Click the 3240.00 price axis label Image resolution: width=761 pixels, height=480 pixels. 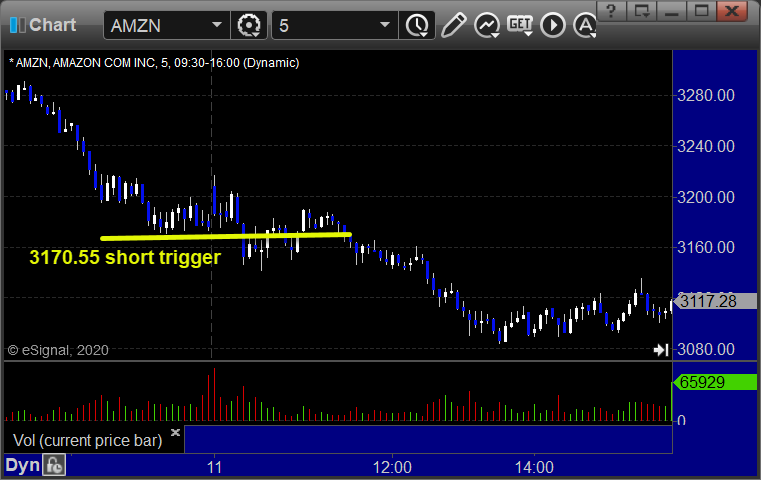coord(705,146)
